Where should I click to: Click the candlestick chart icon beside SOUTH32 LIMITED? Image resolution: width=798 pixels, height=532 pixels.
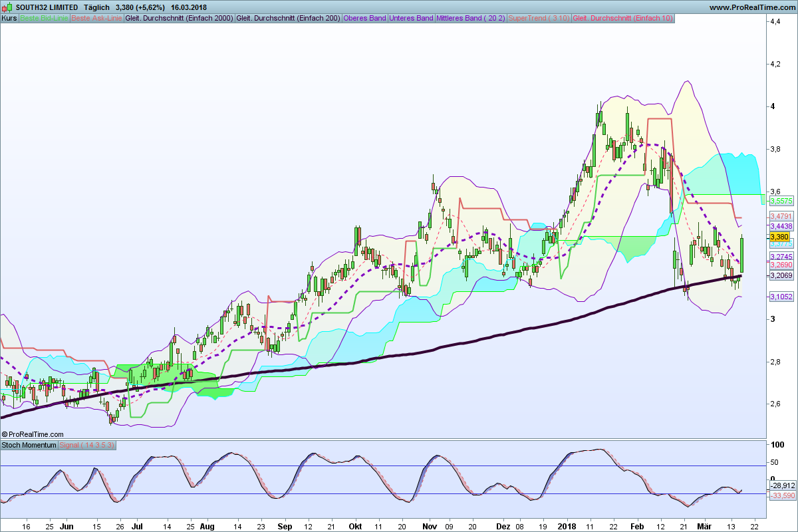7,7
